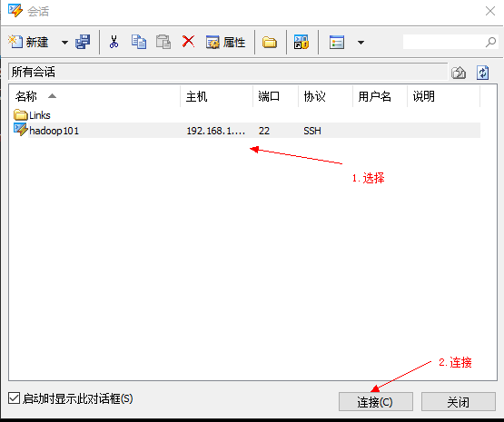Click the view mode list icon

coord(337,42)
